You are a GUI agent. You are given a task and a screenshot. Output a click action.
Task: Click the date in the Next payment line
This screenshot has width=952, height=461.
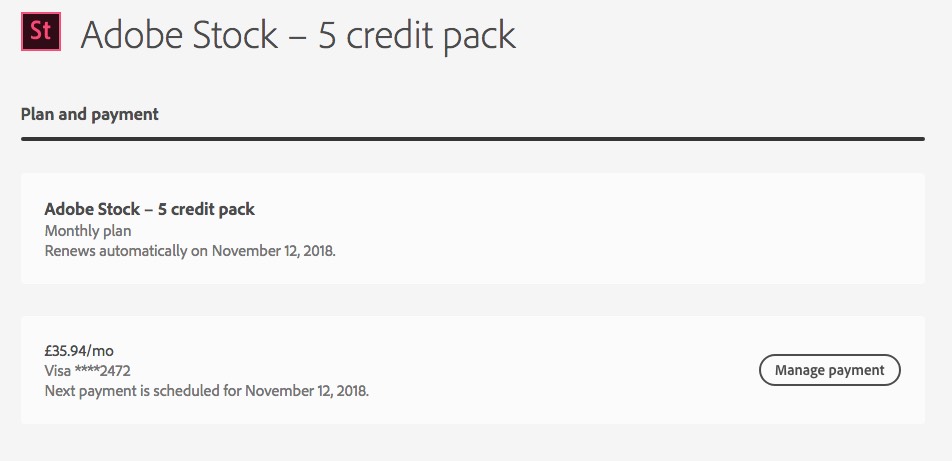tap(307, 391)
